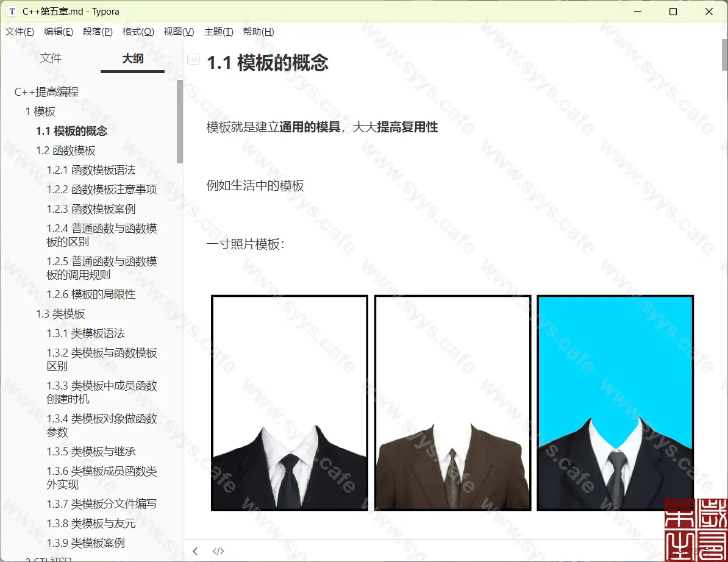Open the 主题(T) menu

point(218,32)
